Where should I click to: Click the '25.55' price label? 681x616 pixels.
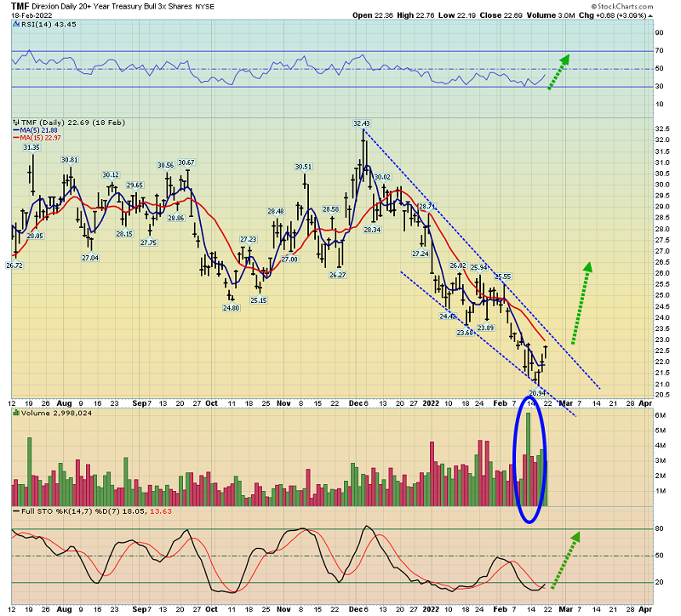pos(502,277)
